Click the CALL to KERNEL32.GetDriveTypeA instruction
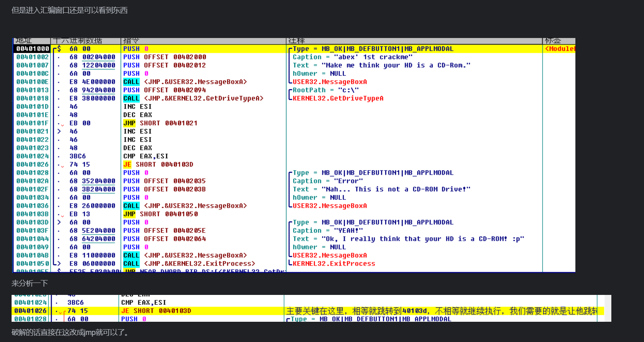Viewport: 644px width, 342px height. [193, 98]
